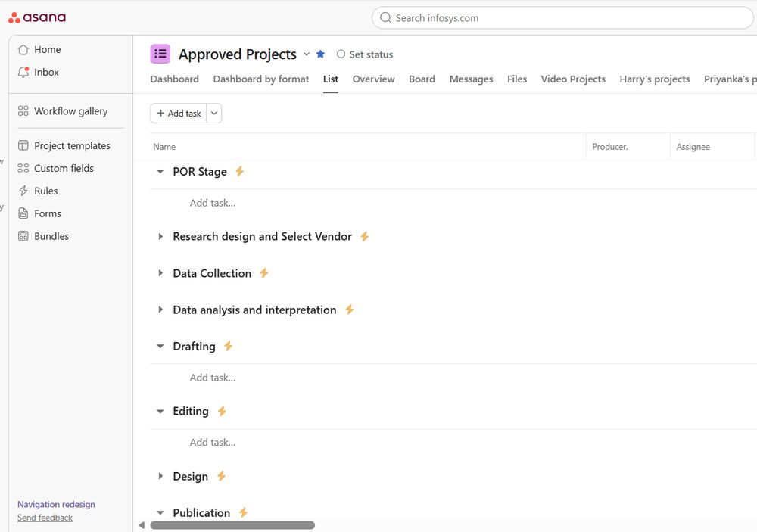Open the Harry's projects tab

pyautogui.click(x=655, y=79)
